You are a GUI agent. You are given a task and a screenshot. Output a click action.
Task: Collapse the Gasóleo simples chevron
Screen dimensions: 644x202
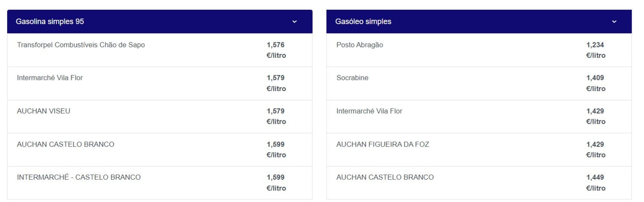[614, 22]
